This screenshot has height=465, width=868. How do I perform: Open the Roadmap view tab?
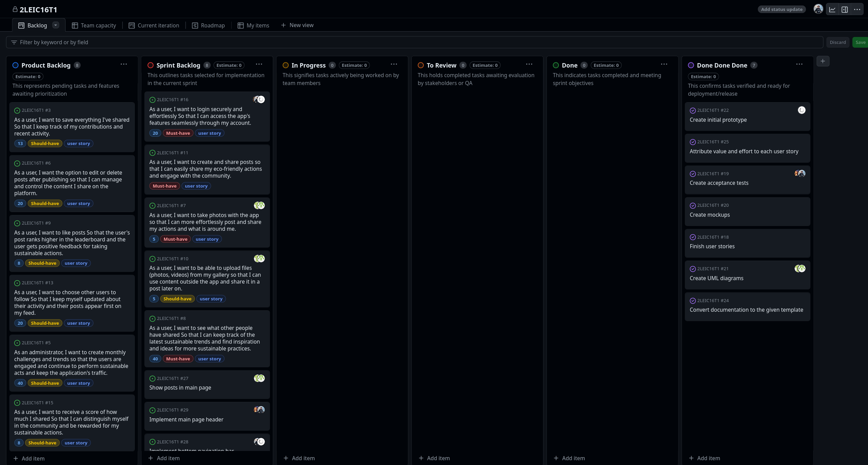point(208,25)
